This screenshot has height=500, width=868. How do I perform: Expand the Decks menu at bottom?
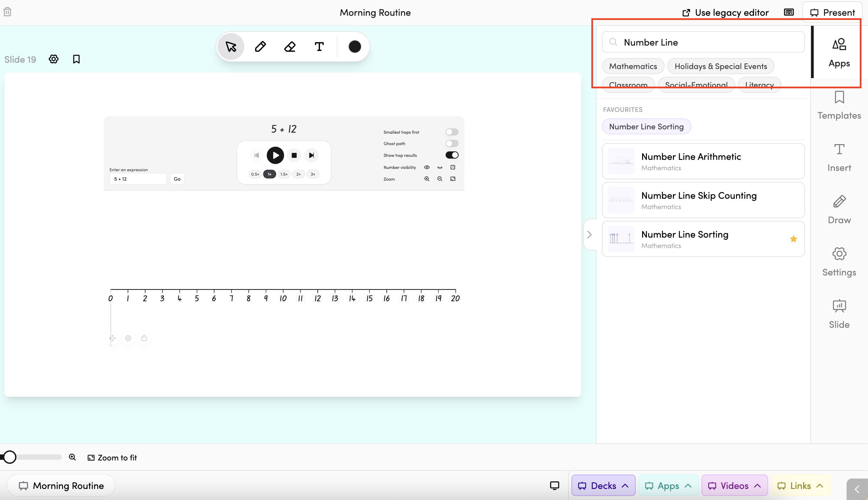click(603, 485)
